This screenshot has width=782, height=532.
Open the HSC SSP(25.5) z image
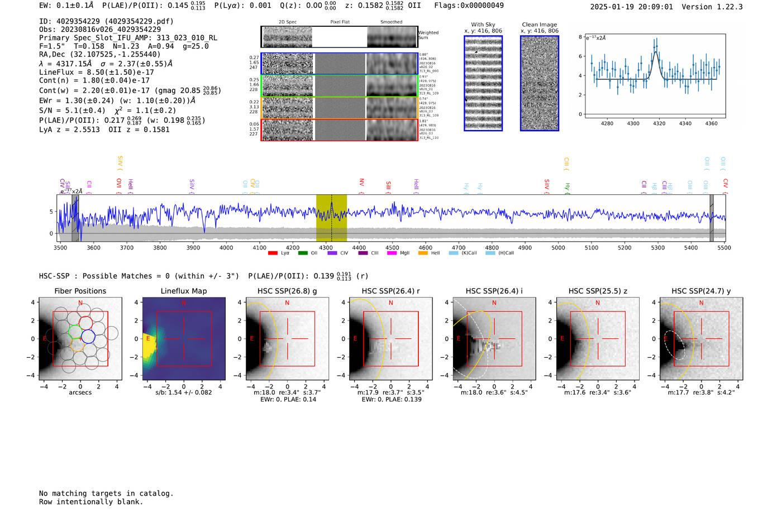[x=598, y=339]
